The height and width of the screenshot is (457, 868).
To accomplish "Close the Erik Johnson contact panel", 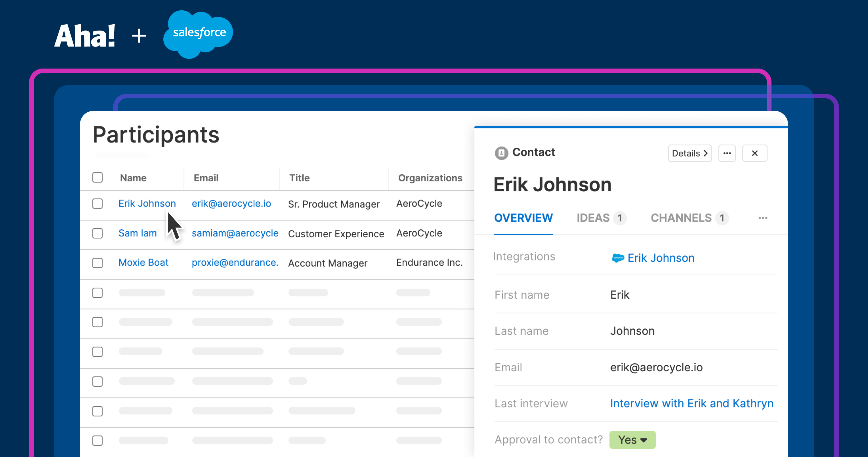I will click(754, 153).
